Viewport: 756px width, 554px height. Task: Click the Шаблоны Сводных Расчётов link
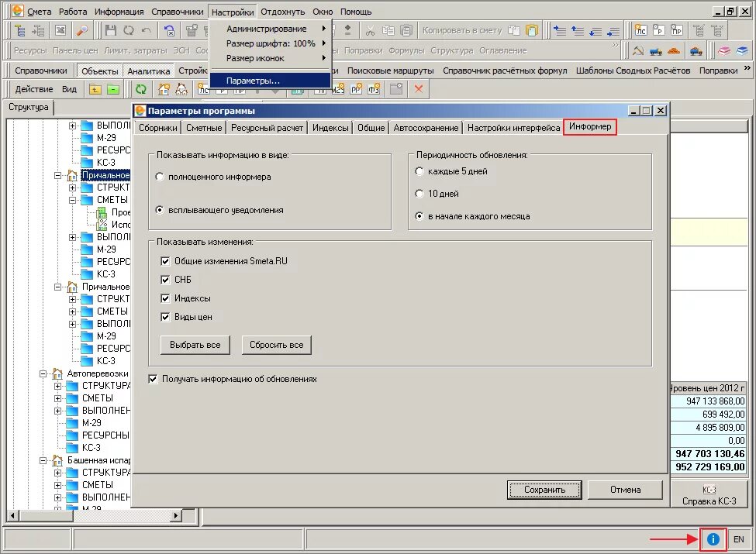633,71
